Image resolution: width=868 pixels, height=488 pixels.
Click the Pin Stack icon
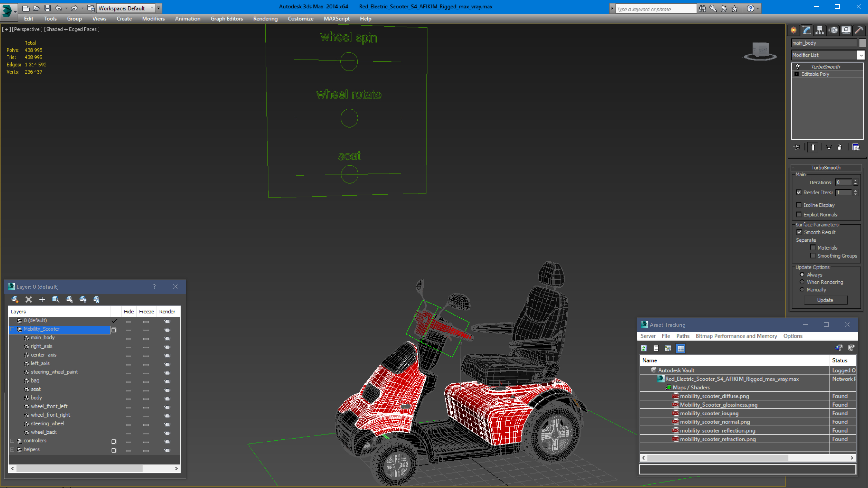pyautogui.click(x=797, y=147)
